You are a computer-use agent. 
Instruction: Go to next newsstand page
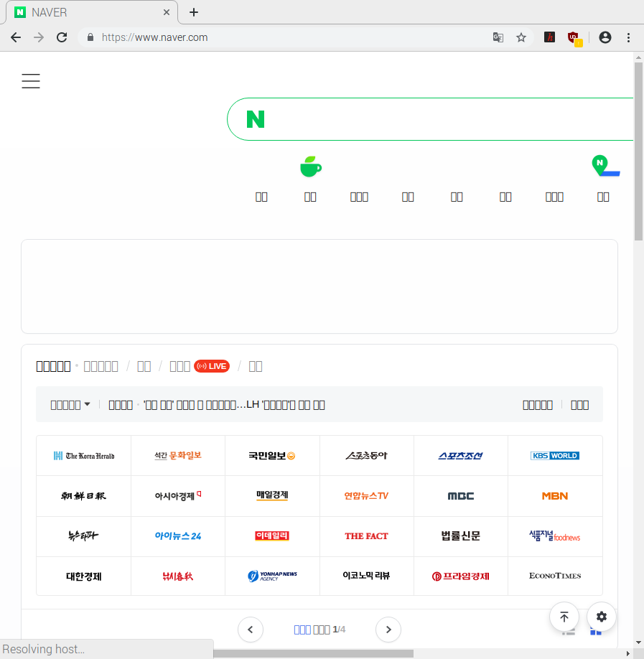[388, 629]
